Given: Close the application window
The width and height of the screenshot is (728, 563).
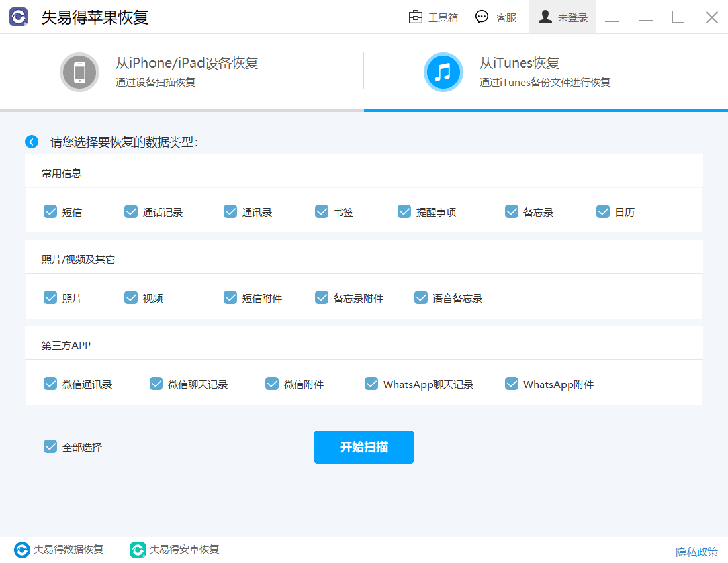Looking at the screenshot, I should coord(711,17).
